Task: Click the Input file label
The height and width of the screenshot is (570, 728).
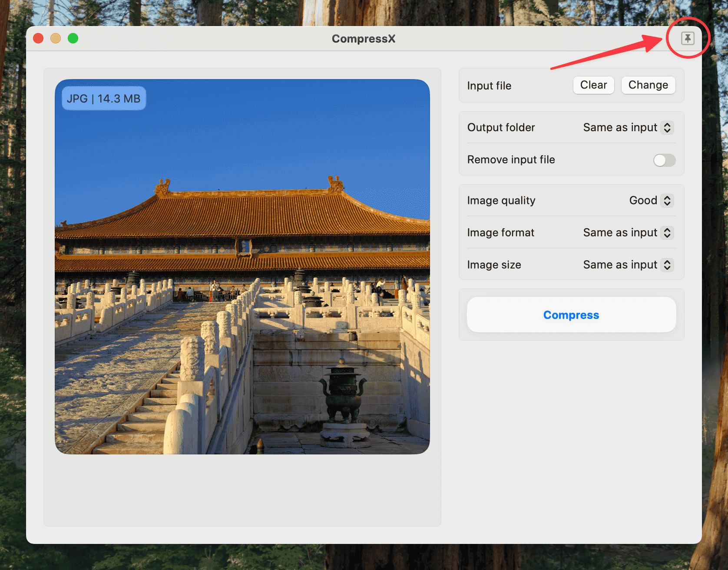Action: click(489, 86)
